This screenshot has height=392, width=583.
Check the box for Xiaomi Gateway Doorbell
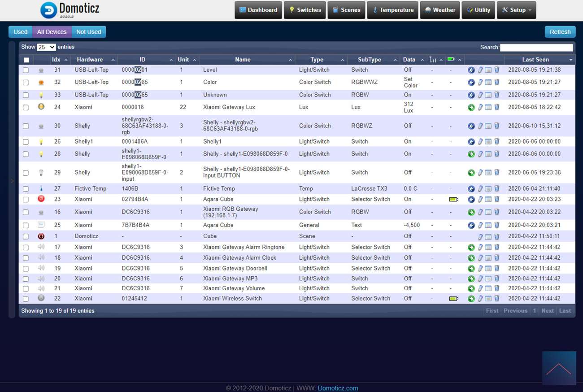pyautogui.click(x=26, y=269)
